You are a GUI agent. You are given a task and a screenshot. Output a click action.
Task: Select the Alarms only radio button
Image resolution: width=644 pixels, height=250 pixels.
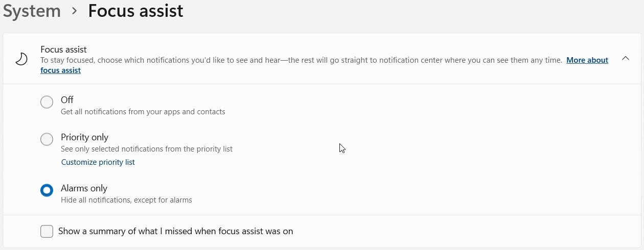(x=47, y=190)
